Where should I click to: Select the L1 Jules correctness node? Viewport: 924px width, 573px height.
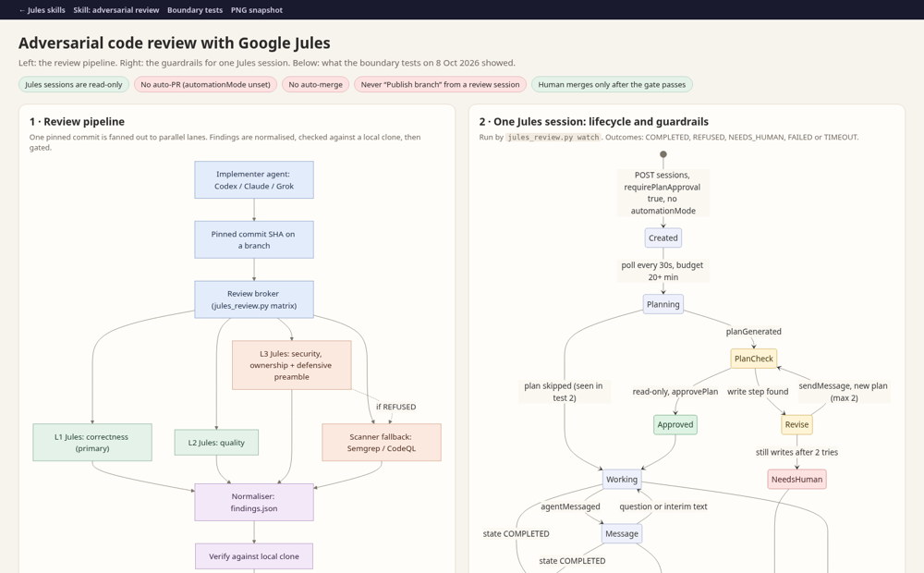(92, 442)
